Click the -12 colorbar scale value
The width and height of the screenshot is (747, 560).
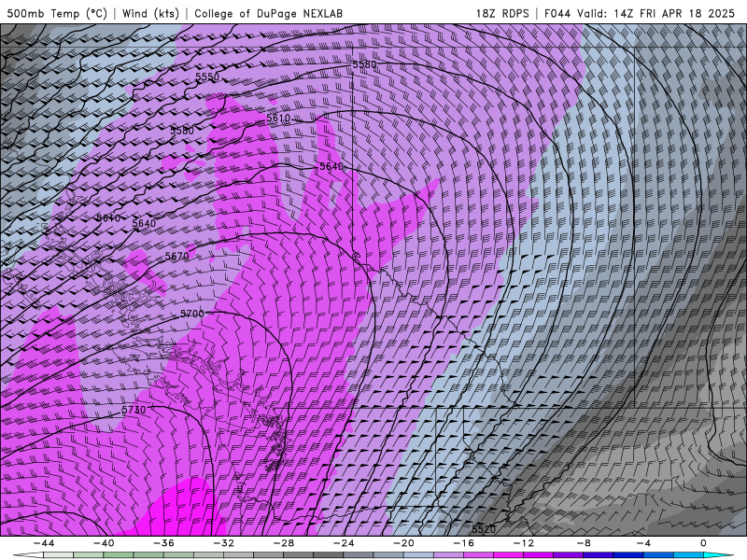pos(524,543)
